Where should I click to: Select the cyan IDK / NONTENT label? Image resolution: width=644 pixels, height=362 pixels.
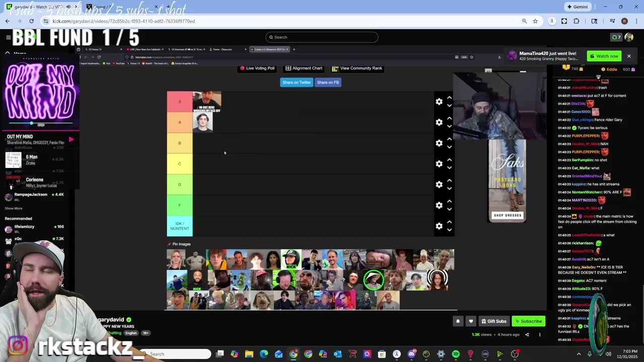tap(180, 226)
